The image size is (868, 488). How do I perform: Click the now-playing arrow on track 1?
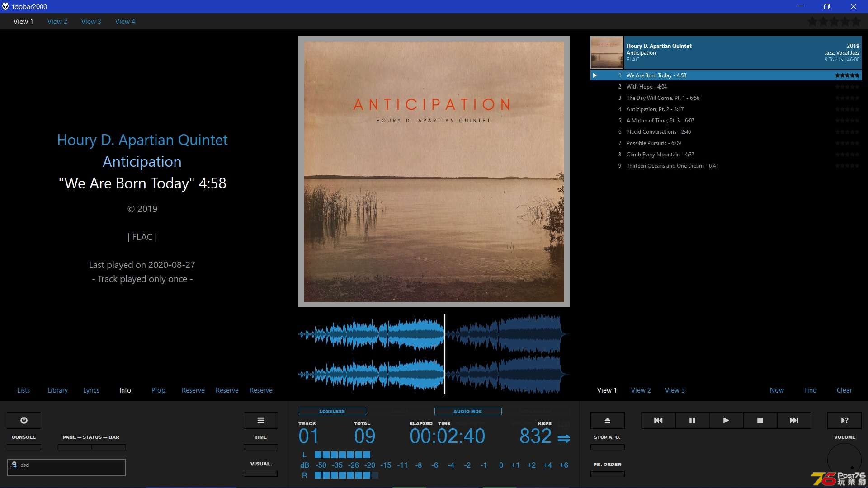click(x=595, y=75)
